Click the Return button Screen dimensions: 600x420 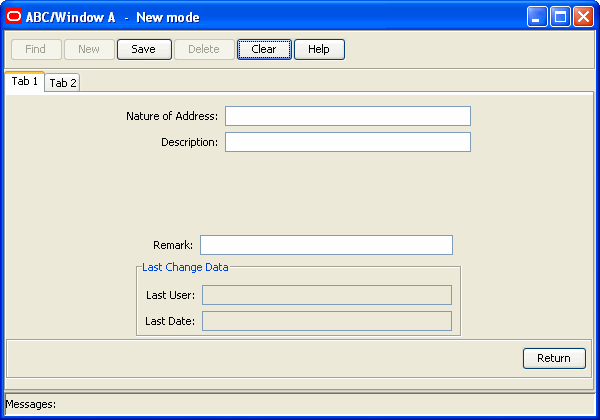point(554,358)
